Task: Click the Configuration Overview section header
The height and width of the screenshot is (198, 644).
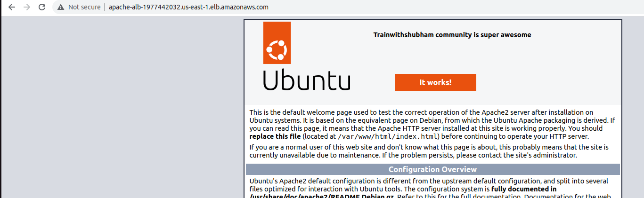Action: 432,169
